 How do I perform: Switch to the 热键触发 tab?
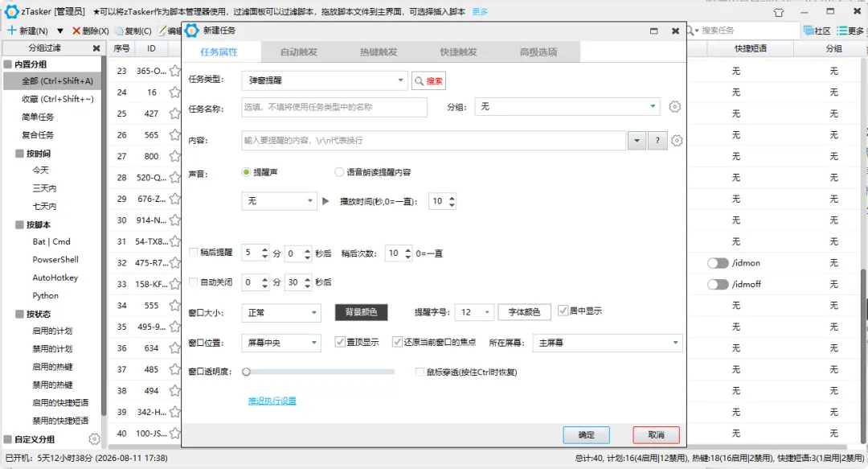[x=379, y=52]
